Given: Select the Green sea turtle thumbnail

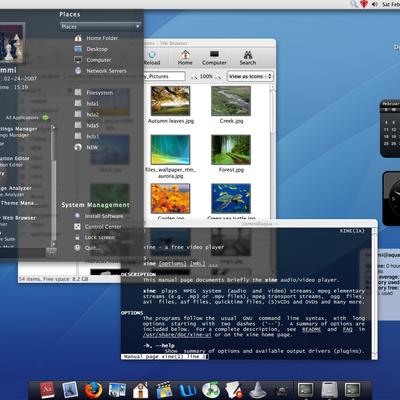Looking at the screenshot, I should tap(231, 198).
